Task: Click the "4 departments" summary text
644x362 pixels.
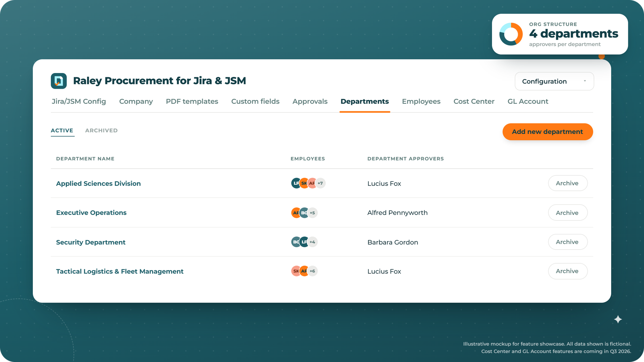Action: (573, 33)
